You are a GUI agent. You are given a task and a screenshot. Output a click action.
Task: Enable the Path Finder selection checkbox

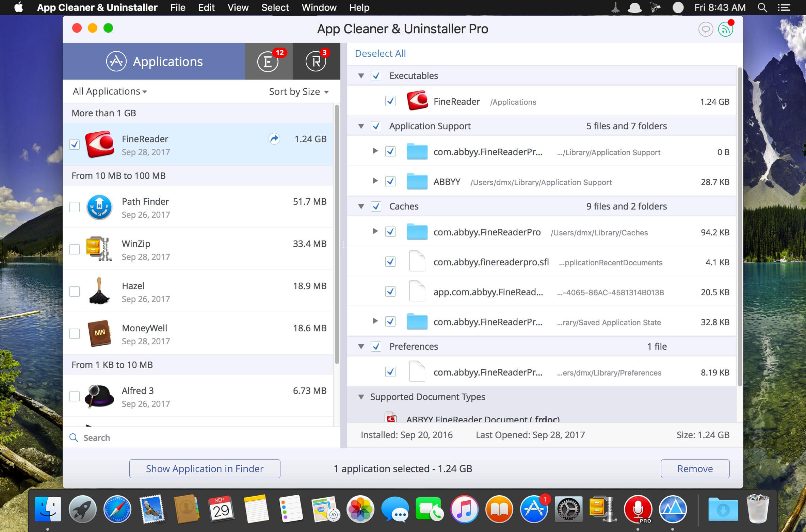(x=75, y=207)
